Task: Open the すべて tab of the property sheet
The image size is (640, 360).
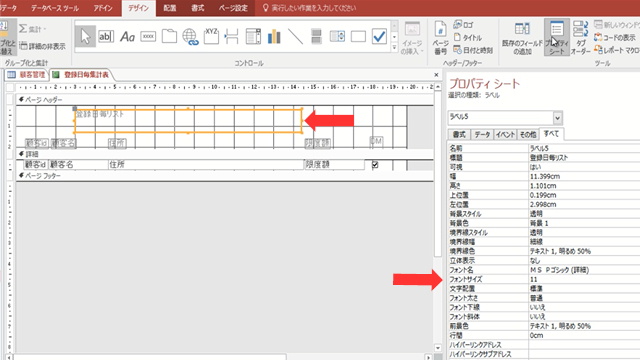Action: (551, 134)
